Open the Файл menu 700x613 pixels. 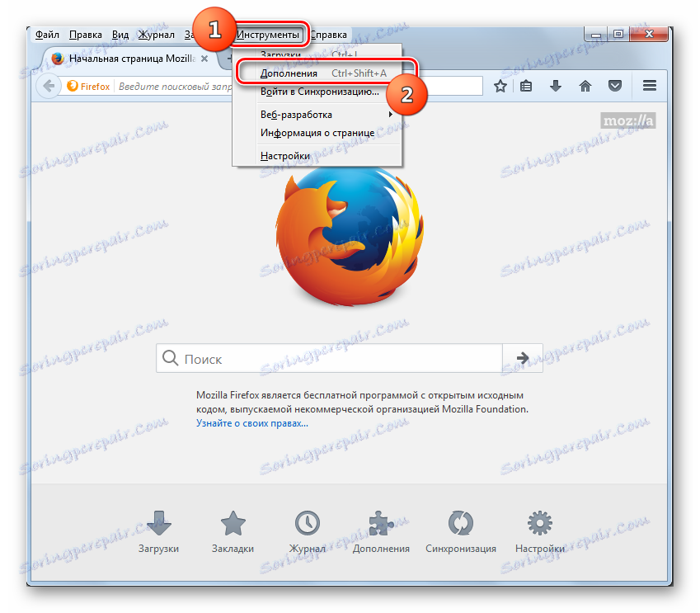pyautogui.click(x=47, y=35)
